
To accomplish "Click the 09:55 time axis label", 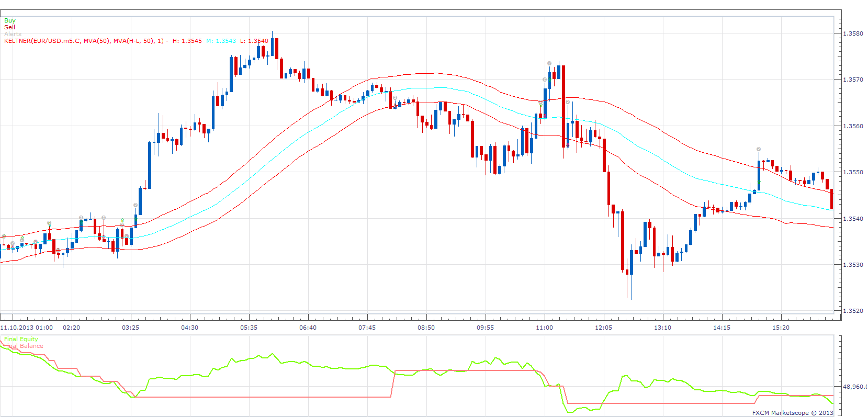I will [x=485, y=328].
